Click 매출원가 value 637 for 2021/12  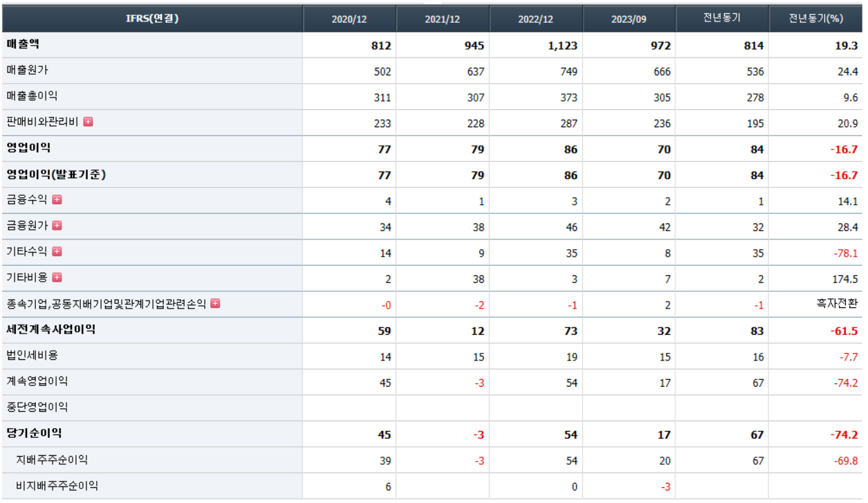(475, 71)
